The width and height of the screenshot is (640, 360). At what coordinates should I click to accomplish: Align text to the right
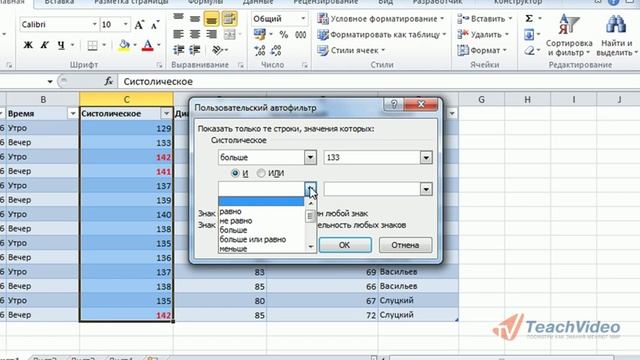pos(211,34)
